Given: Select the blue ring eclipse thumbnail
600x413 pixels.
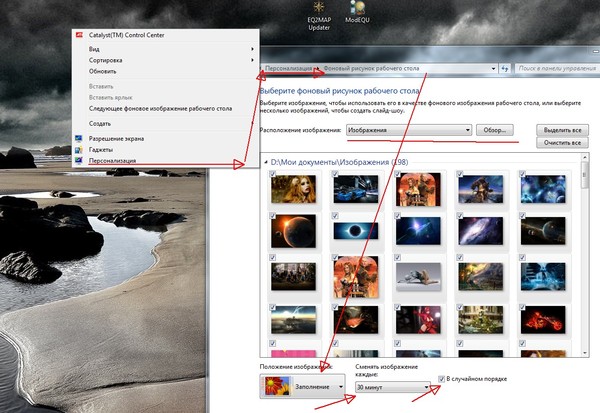Looking at the screenshot, I should coord(356,231).
